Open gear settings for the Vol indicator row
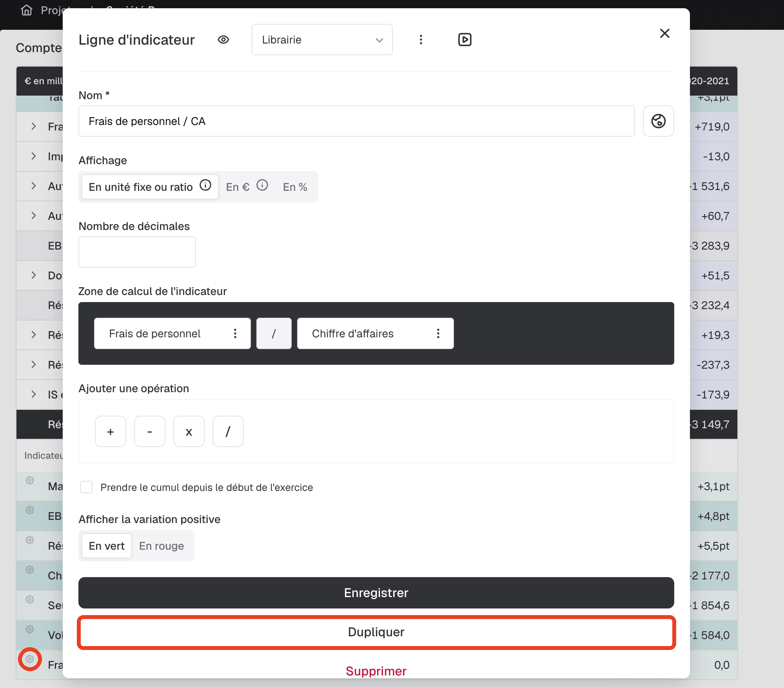Image resolution: width=784 pixels, height=688 pixels. [x=30, y=629]
